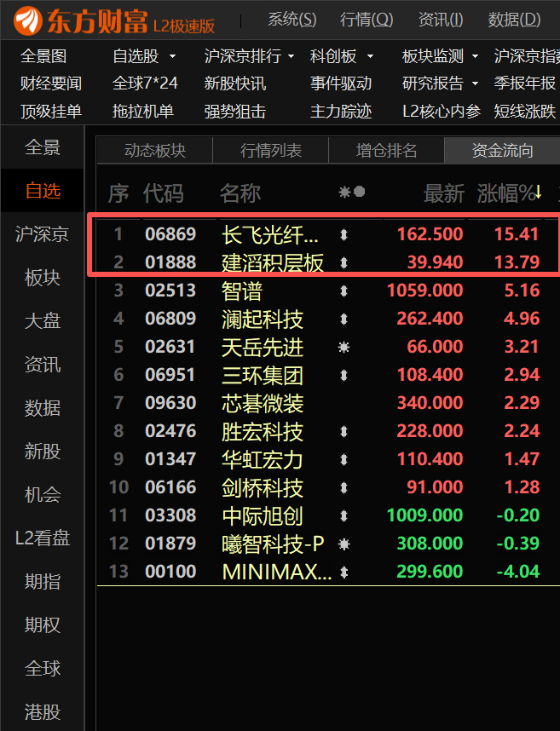Select 机会 in the left sidebar
560x731 pixels.
43,495
